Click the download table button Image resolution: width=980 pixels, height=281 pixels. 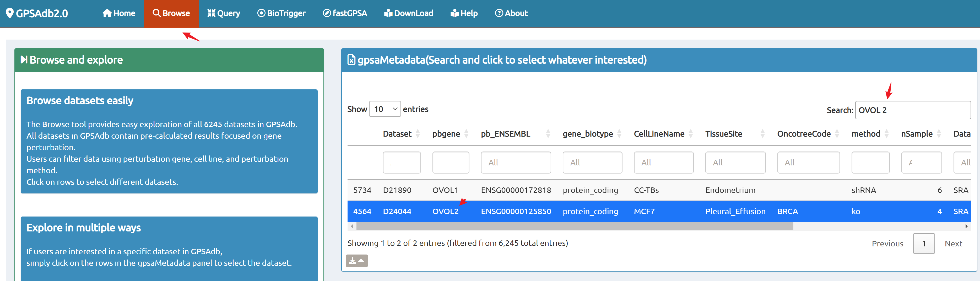356,261
